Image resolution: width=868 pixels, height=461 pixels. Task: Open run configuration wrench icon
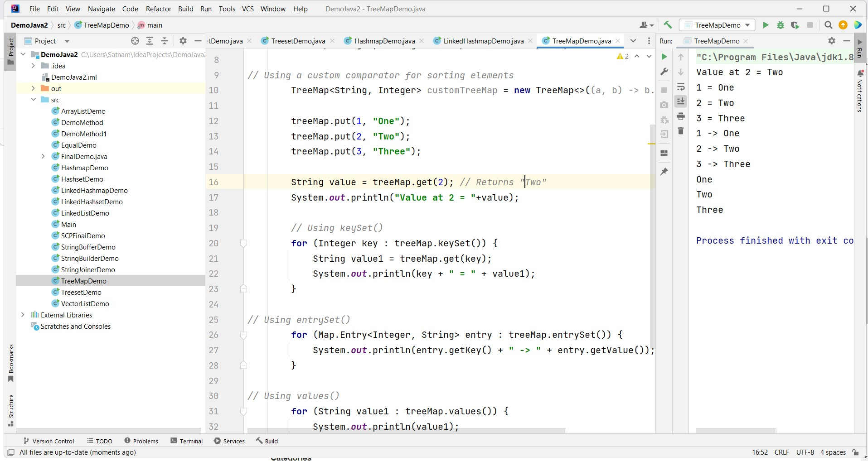[x=664, y=72]
